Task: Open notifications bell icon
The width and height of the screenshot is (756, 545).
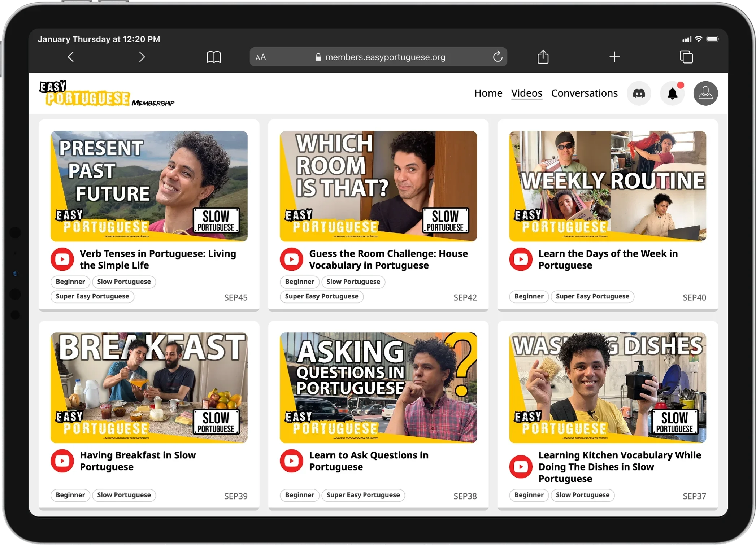Action: pos(672,93)
